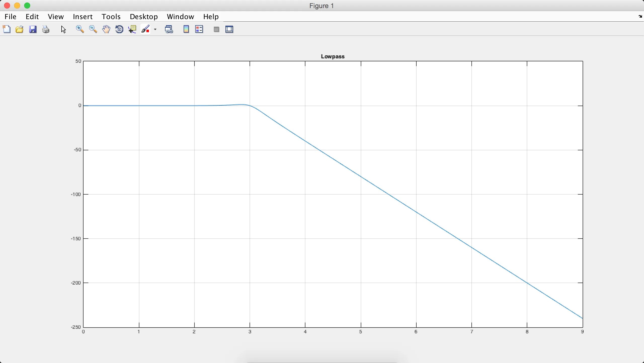Open the File menu
Screen dimensions: 644x363
click(11, 17)
